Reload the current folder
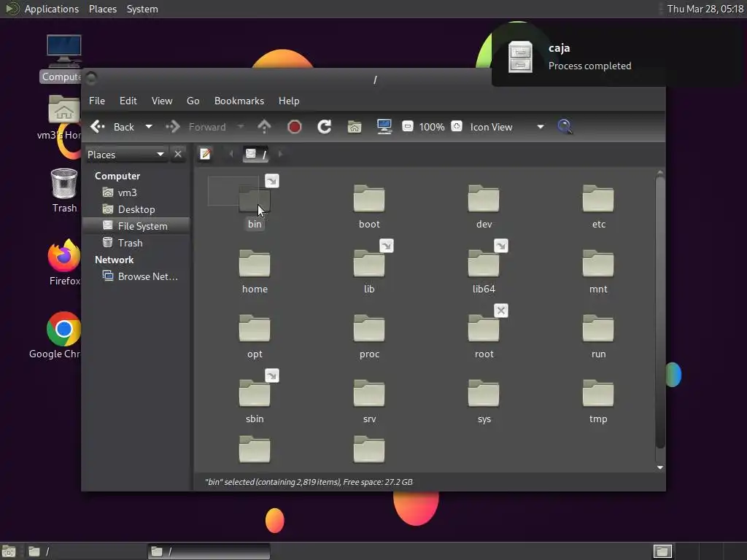 pyautogui.click(x=325, y=127)
